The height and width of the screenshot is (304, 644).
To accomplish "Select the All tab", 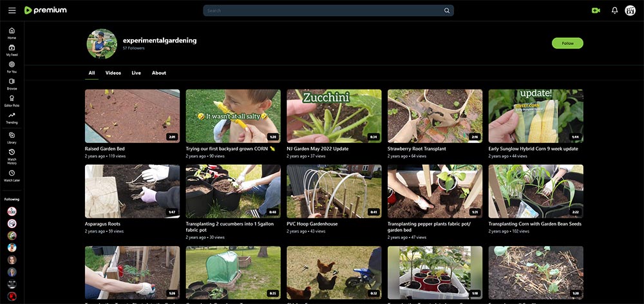I will [x=91, y=73].
